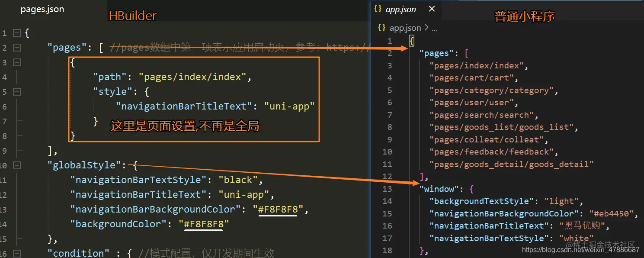
Task: Click the "pages/colleat/colleat" entry
Action: coord(487,140)
